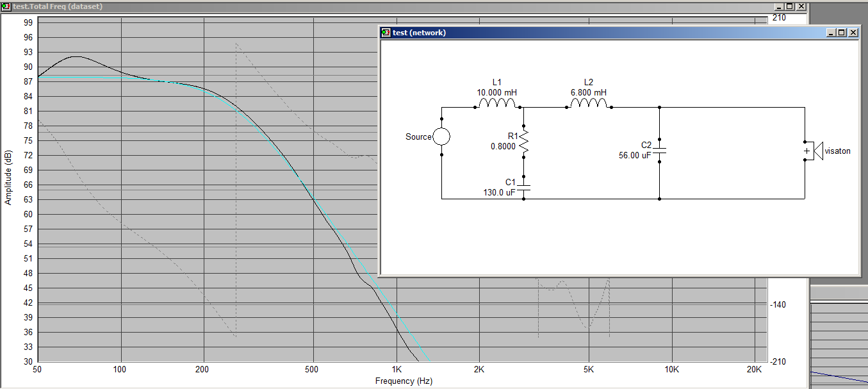Close the Total Freq dataset window
The width and height of the screenshot is (868, 389).
tap(800, 6)
